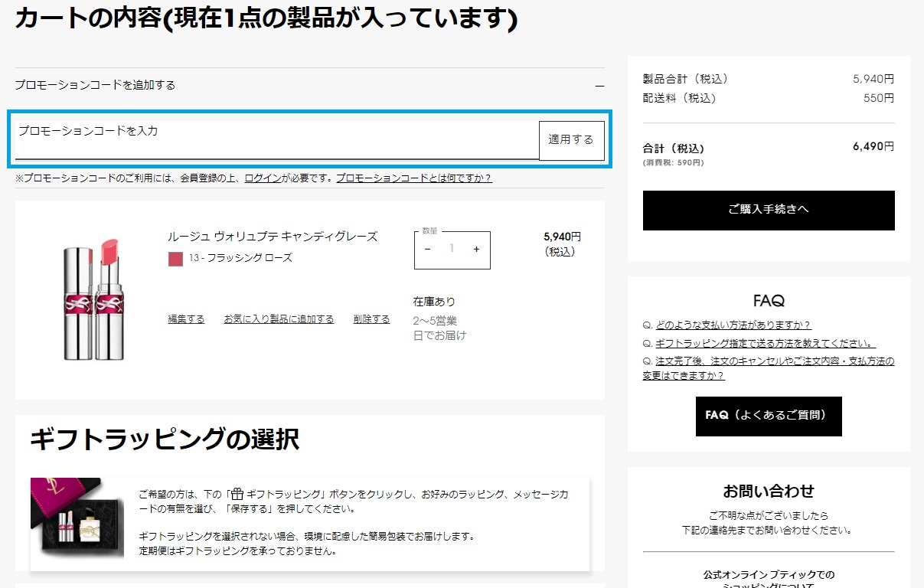Open プロモーションコードとは何ですか help link
Screen dimensions: 924x588
click(x=413, y=178)
